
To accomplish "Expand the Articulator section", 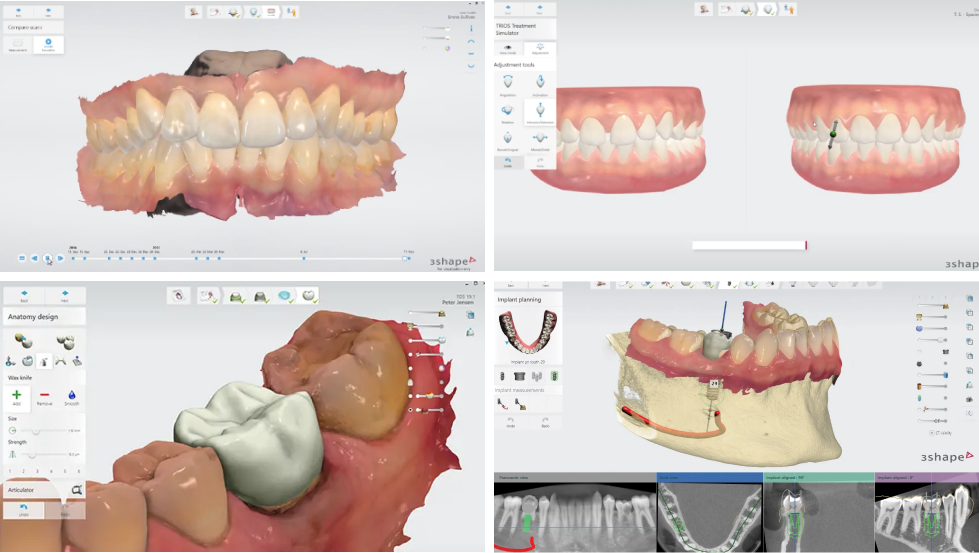I will coord(44,490).
